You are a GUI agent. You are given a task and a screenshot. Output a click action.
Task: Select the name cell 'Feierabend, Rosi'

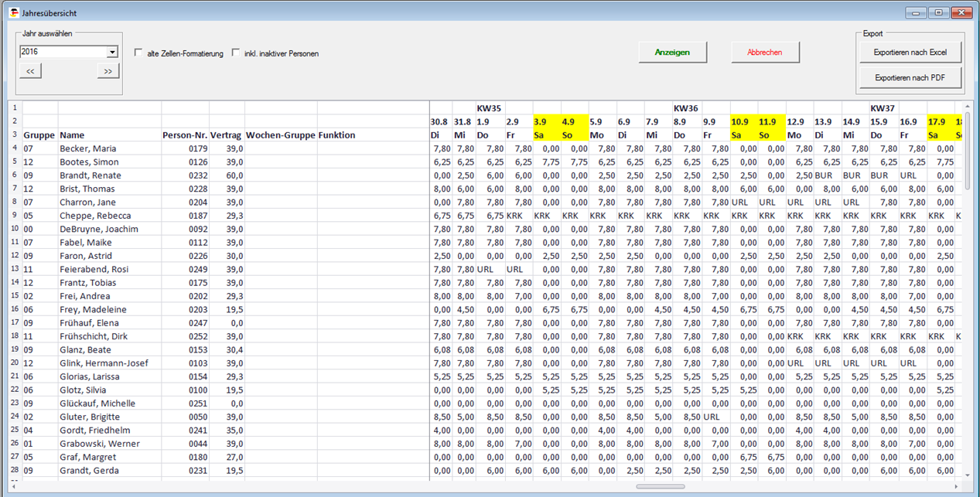110,269
